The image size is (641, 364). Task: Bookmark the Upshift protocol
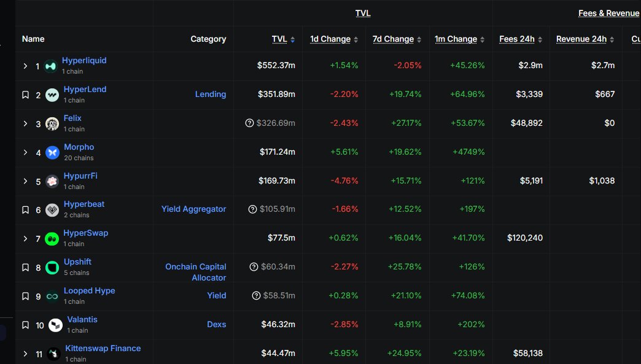(25, 268)
